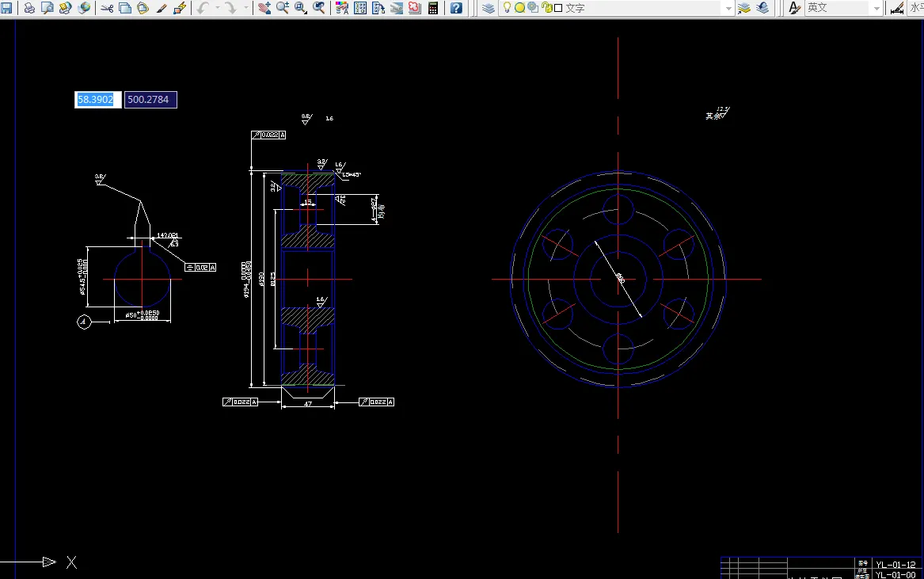The width and height of the screenshot is (924, 579).
Task: Click the Undo arrow button
Action: (x=203, y=8)
